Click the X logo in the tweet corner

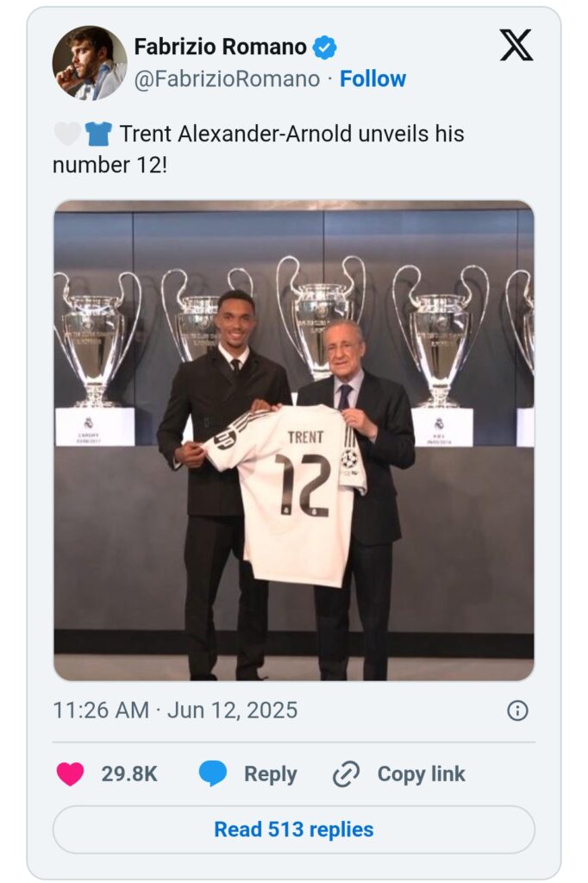516,45
